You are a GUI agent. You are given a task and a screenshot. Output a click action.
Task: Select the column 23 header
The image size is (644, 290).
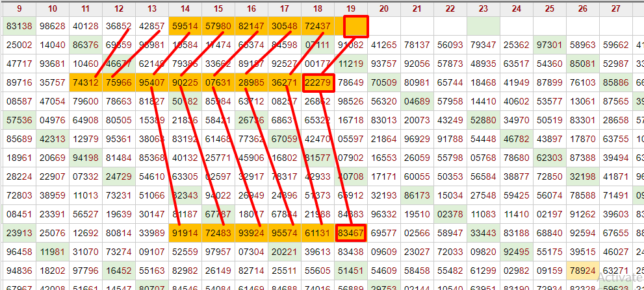(483, 8)
